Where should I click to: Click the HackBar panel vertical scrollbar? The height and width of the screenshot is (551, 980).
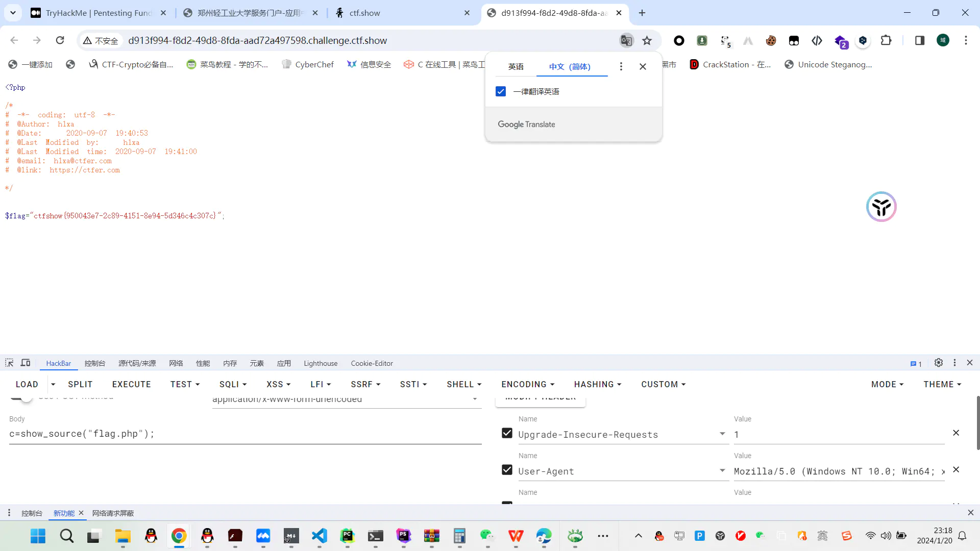tap(977, 422)
